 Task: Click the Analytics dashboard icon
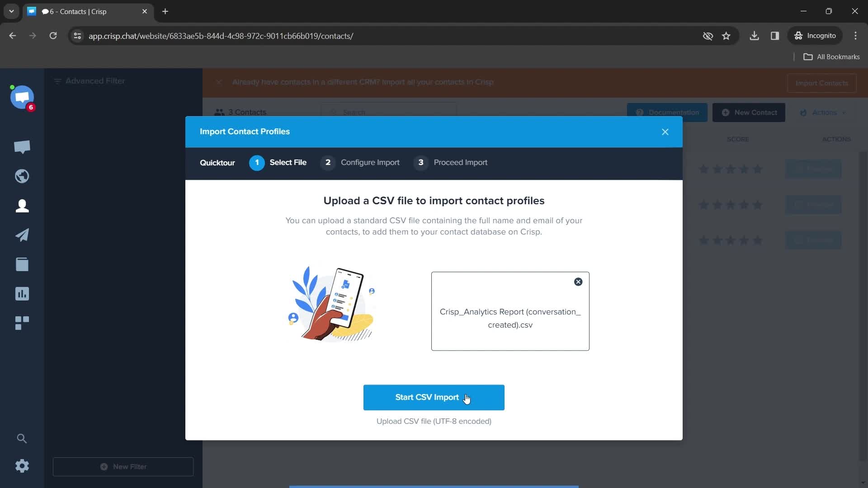point(22,293)
